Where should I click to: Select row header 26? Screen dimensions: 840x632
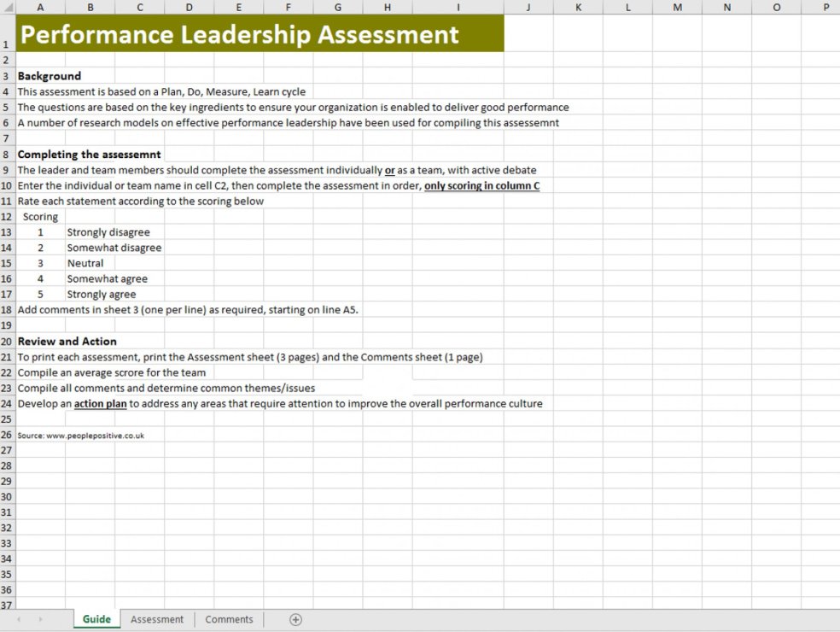coord(8,435)
